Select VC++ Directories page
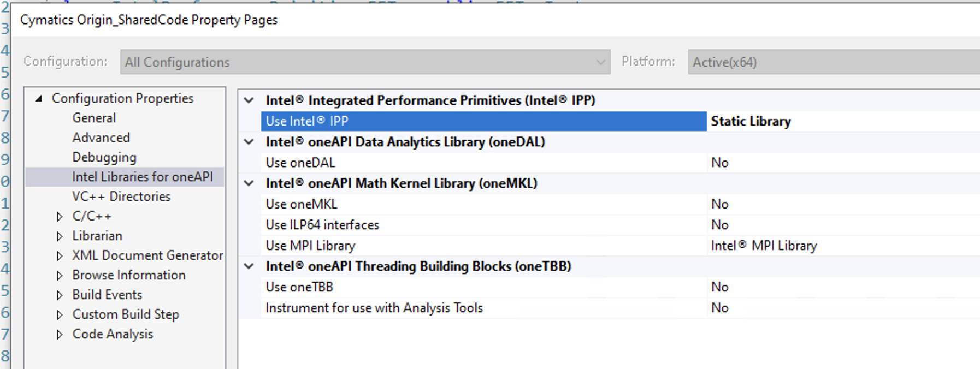 (x=121, y=197)
